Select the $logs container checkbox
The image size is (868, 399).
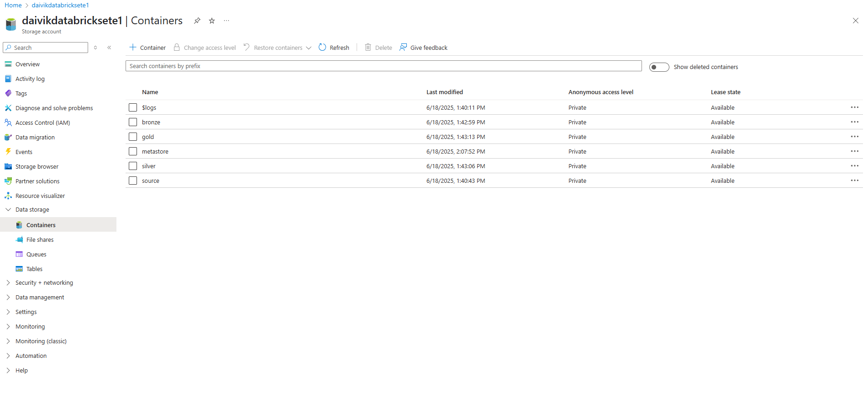click(133, 107)
